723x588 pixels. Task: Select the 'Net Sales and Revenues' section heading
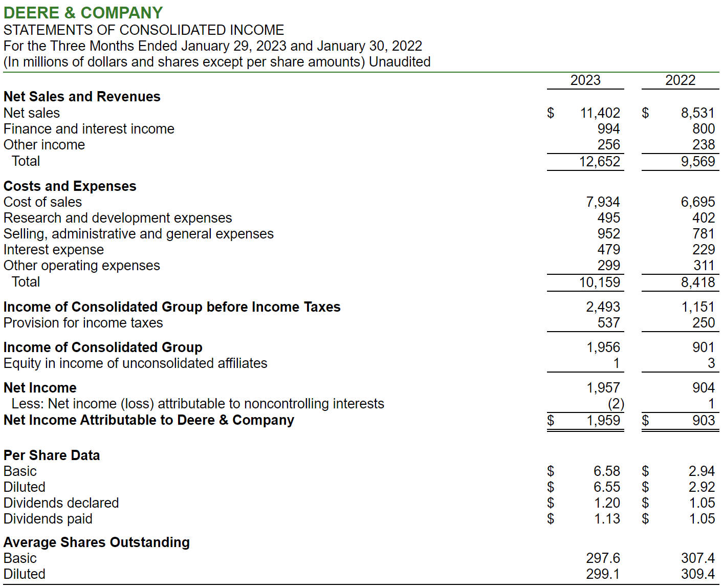tap(82, 96)
